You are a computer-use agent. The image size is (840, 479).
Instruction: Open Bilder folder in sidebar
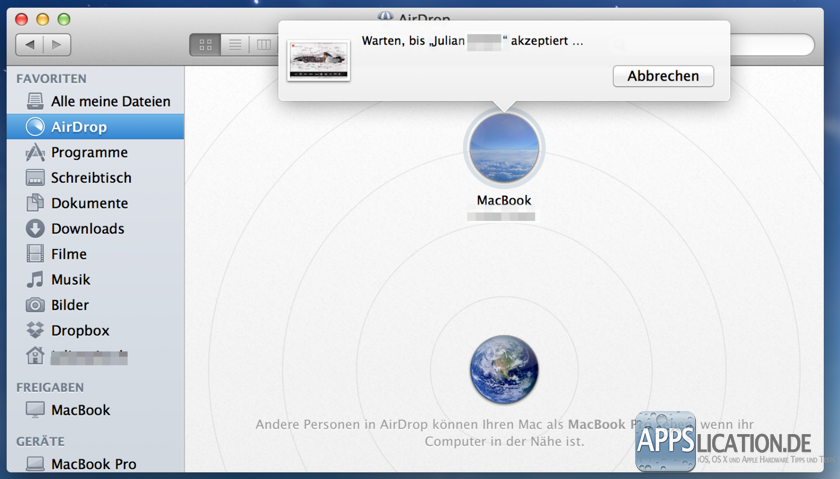(96, 305)
